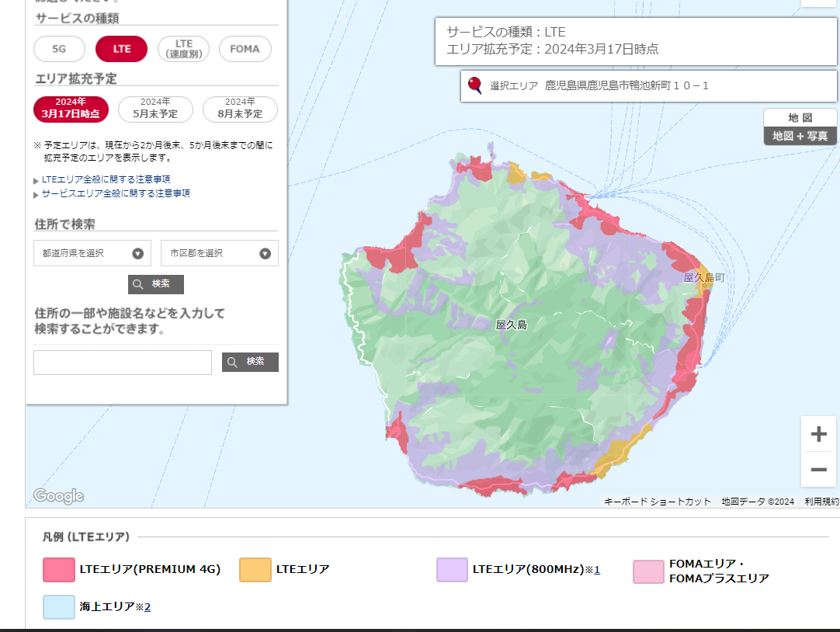Click the 凡例 (LTEエリア) heading
Viewport: 840px width, 632px height.
point(85,537)
